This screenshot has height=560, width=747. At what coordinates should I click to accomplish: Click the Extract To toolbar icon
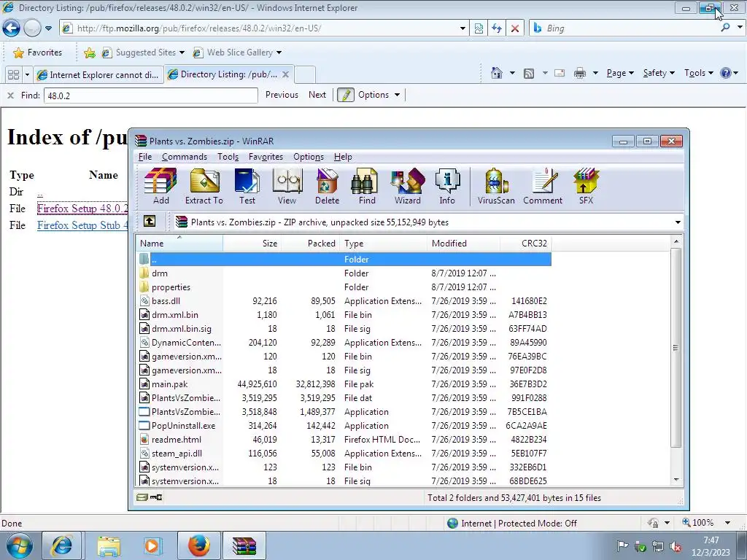coord(204,186)
